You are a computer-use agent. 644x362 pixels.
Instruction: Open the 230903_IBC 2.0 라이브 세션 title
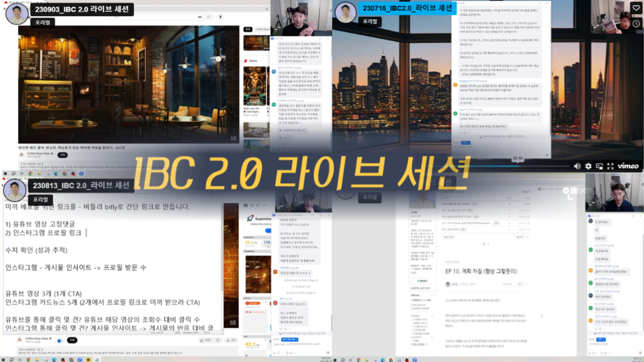tap(82, 9)
